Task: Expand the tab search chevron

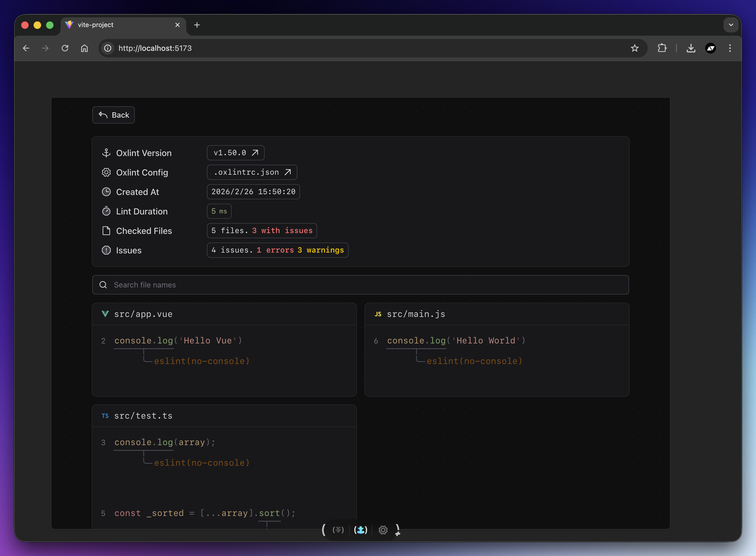Action: click(x=731, y=25)
